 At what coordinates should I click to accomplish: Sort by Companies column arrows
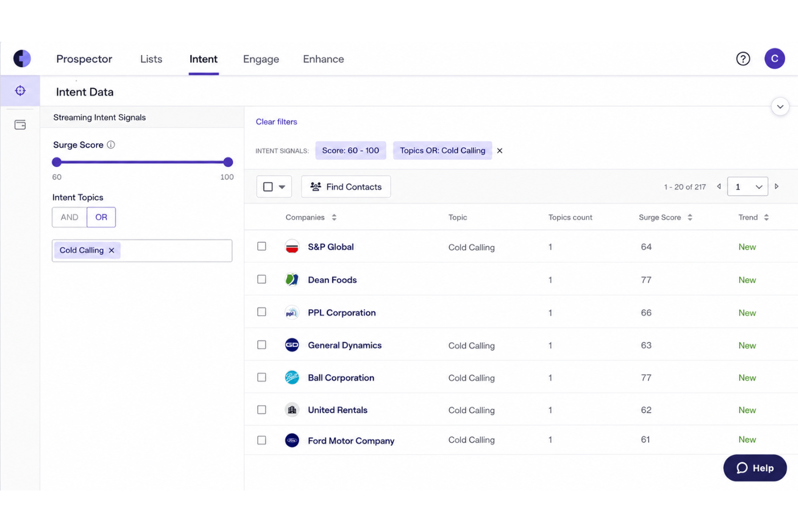click(x=334, y=217)
